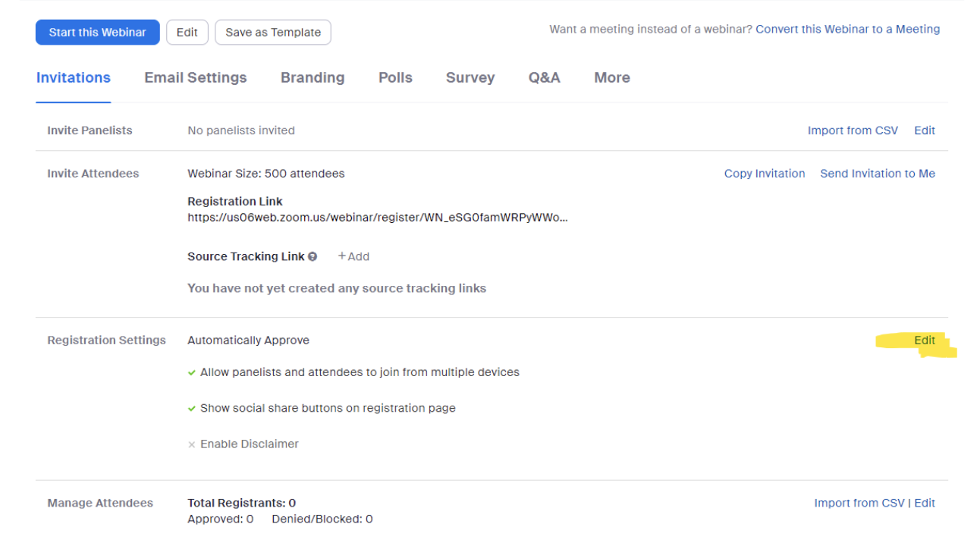Viewport: 980px width, 549px height.
Task: Click the Source Tracking Link help icon
Action: [313, 257]
